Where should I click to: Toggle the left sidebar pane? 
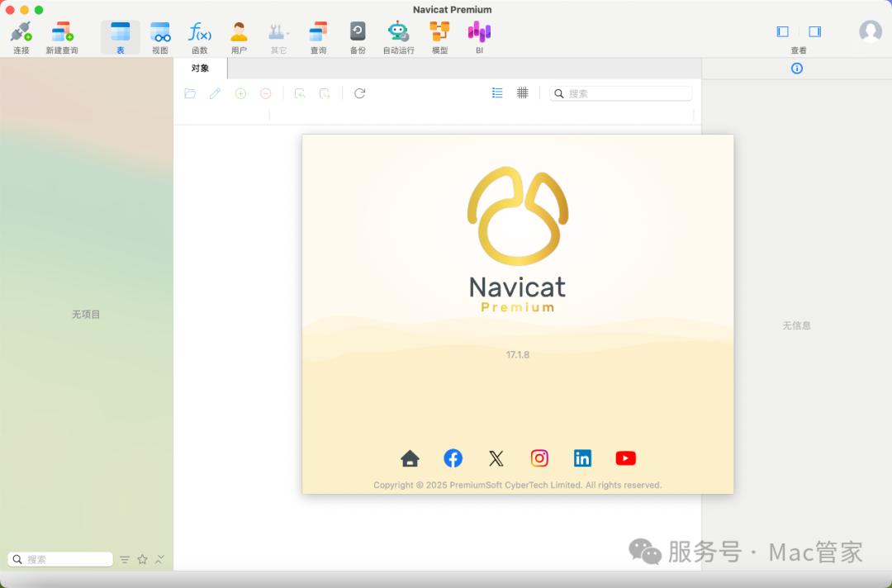pos(783,31)
